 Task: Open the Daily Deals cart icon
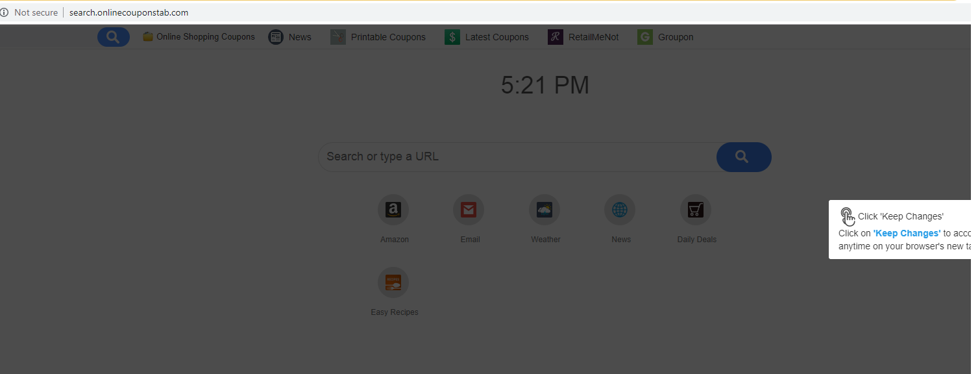[x=696, y=210]
